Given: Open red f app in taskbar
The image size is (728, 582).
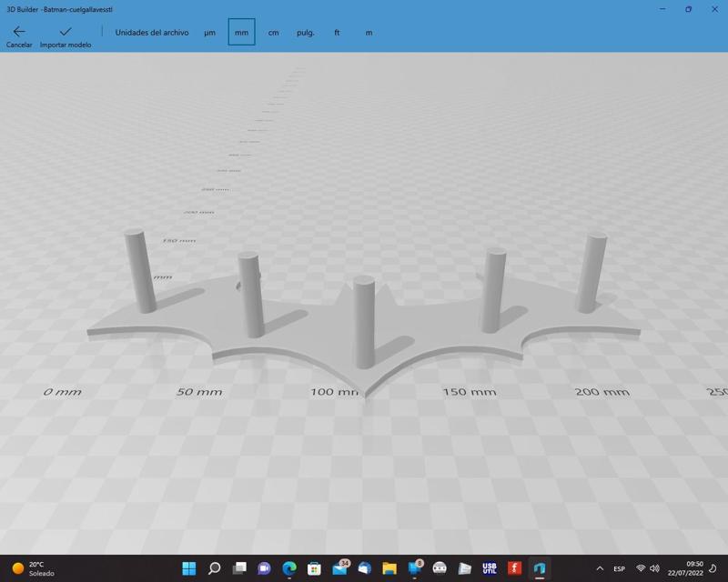Looking at the screenshot, I should (x=514, y=568).
